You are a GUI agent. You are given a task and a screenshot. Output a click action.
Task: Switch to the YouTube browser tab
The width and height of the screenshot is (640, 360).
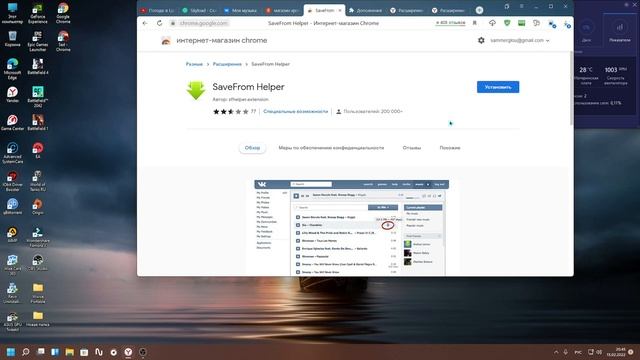tap(158, 10)
